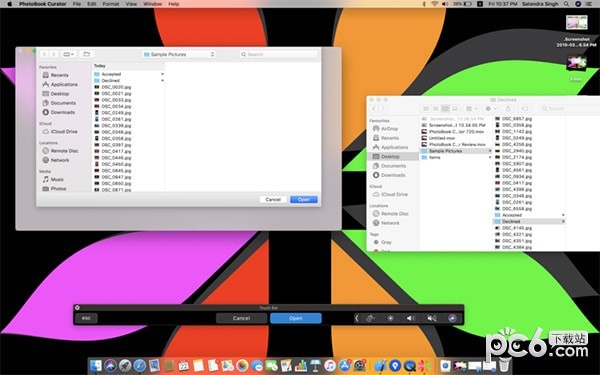Open view mode dropdown in Open dialog
Screen dimensions: 600x375
pos(68,54)
